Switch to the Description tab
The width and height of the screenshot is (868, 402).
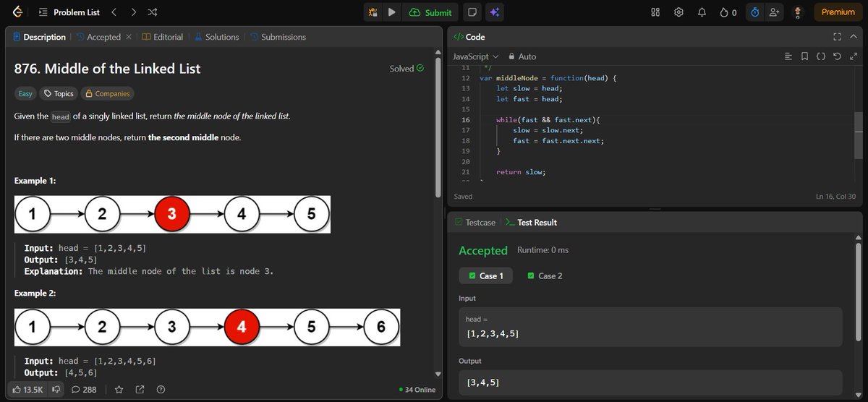(39, 37)
